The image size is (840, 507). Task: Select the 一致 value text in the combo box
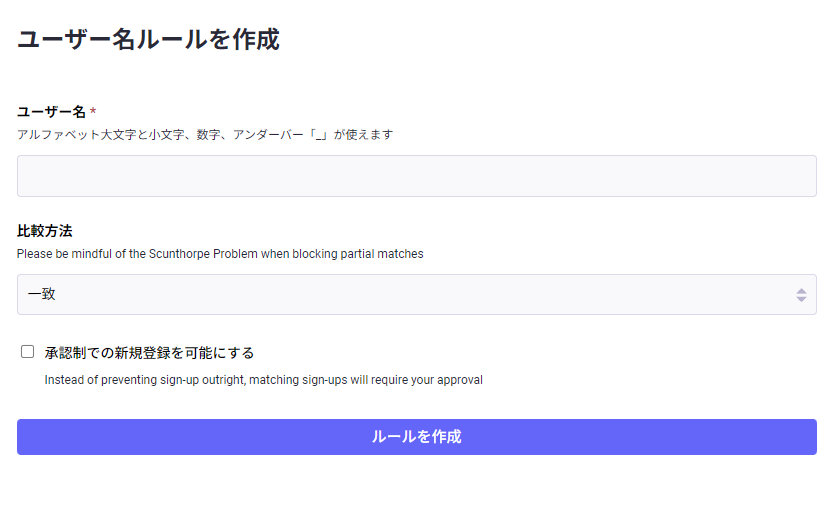pos(42,295)
